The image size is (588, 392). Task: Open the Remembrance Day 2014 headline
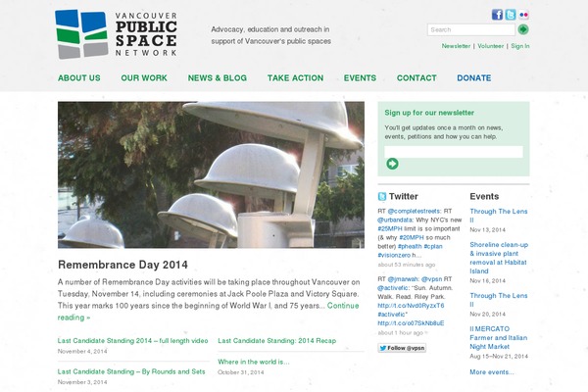pyautogui.click(x=122, y=265)
